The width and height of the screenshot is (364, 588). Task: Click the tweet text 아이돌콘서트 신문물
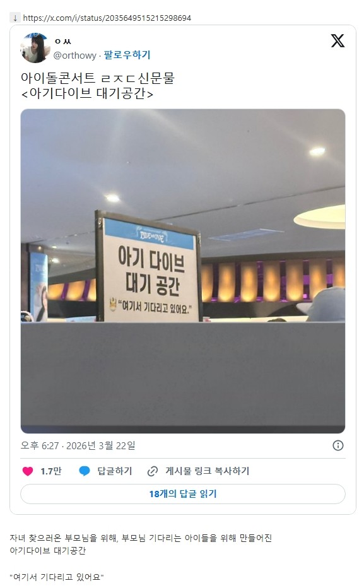pos(98,78)
